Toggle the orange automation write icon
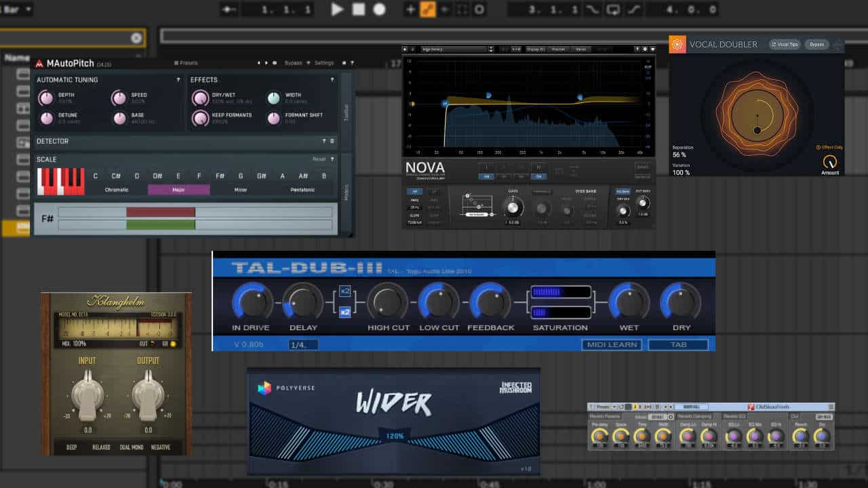This screenshot has height=488, width=868. [428, 9]
